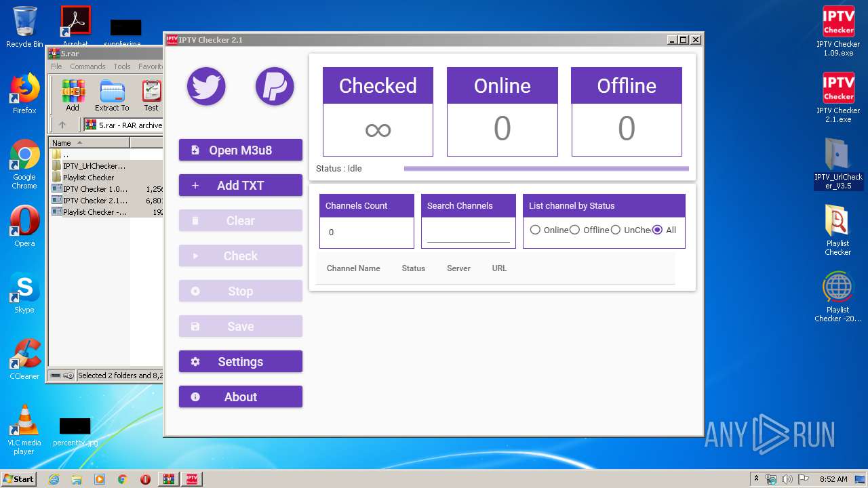Click the taskbar clock showing 8:52 AM

coord(833,479)
